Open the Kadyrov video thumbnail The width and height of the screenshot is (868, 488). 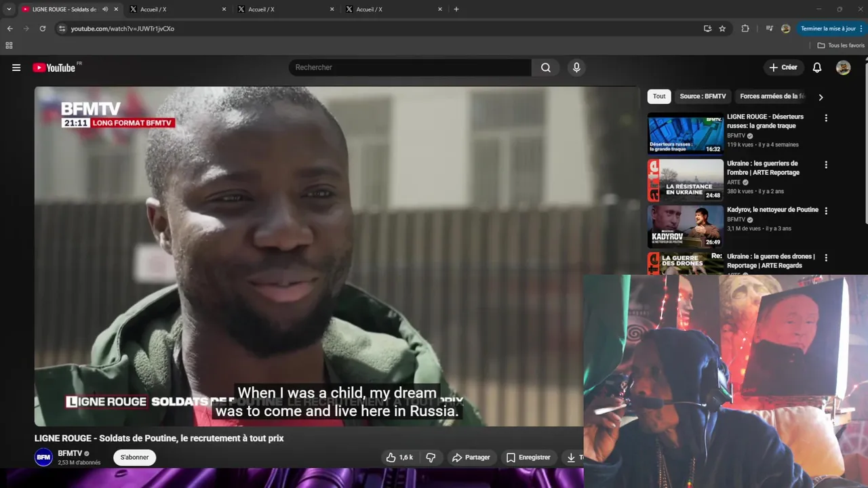point(685,226)
